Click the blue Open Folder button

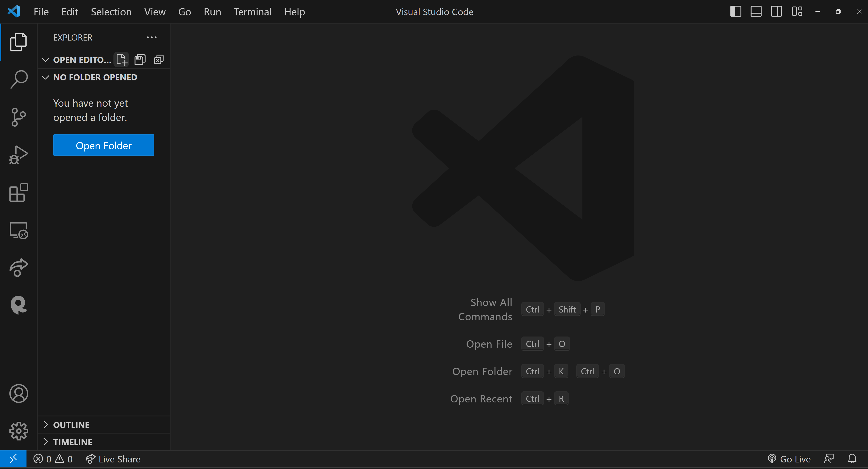click(103, 145)
